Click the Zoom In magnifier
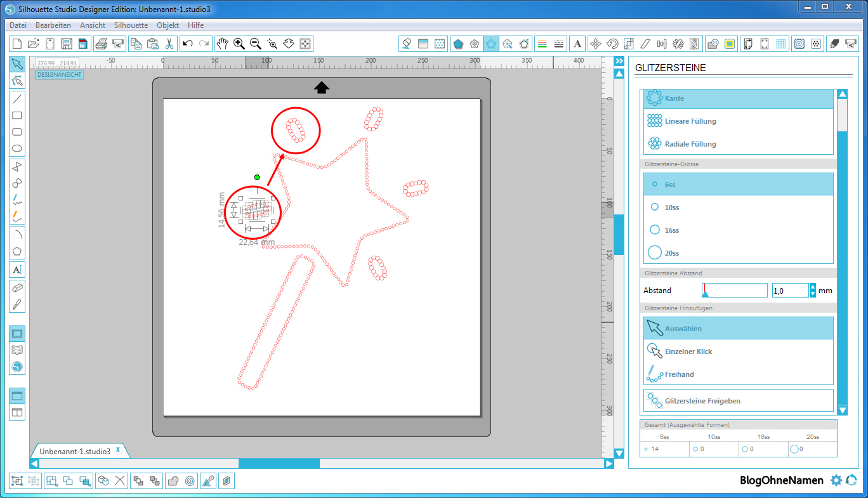Screen dimensions: 868x498 pyautogui.click(x=239, y=44)
